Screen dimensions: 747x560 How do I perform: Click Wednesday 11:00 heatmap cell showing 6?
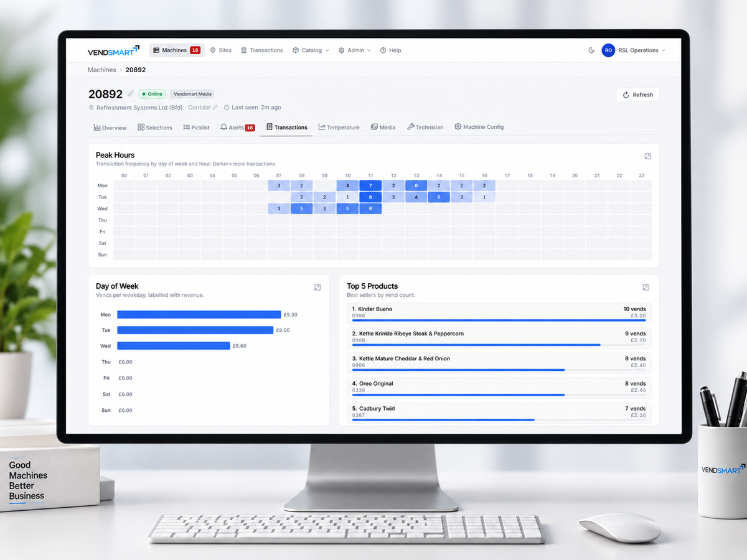370,208
